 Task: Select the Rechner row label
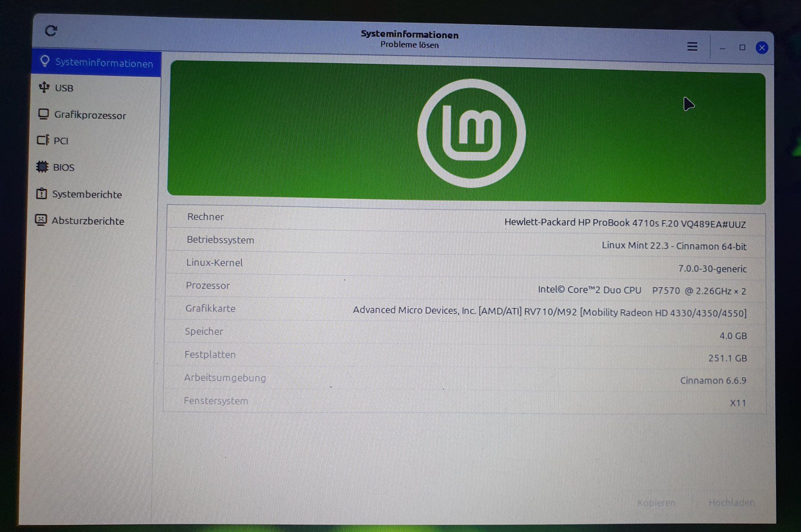click(205, 217)
